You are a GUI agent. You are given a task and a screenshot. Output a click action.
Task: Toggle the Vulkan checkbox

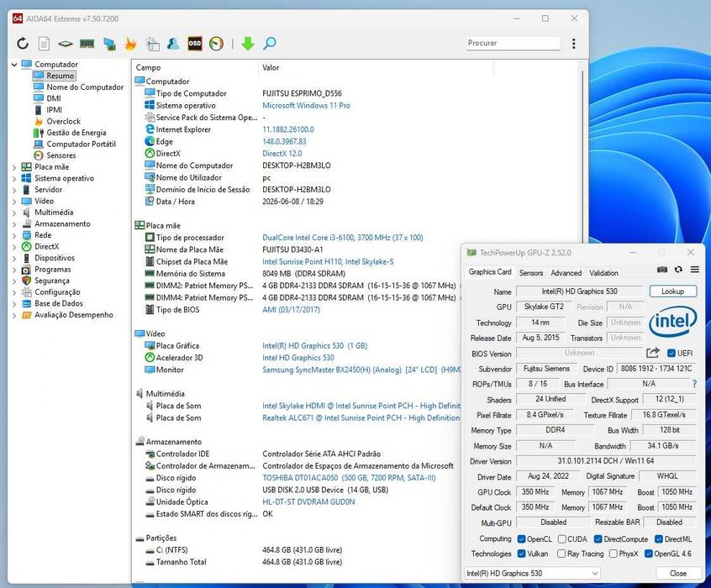[x=521, y=554]
